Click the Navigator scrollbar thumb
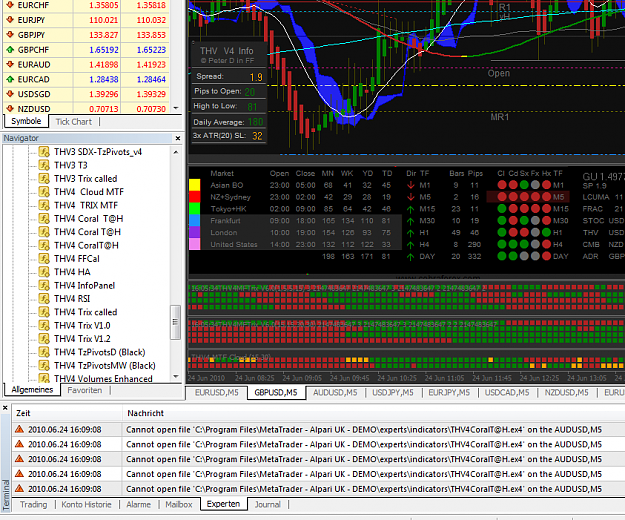The image size is (625, 520). [x=175, y=322]
